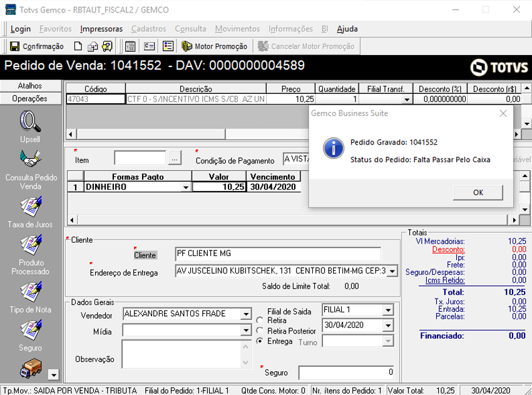Open the Cadastros menu
Viewport: 532px width, 395px height.
click(148, 29)
